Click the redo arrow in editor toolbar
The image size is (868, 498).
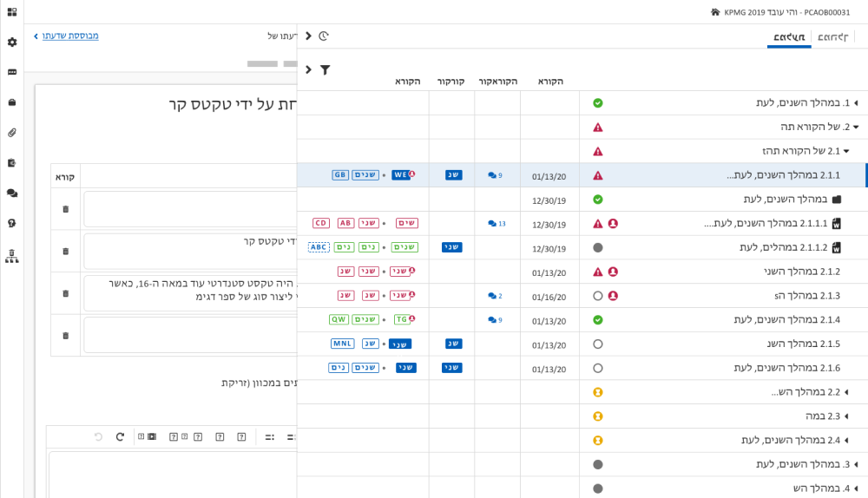pos(120,436)
